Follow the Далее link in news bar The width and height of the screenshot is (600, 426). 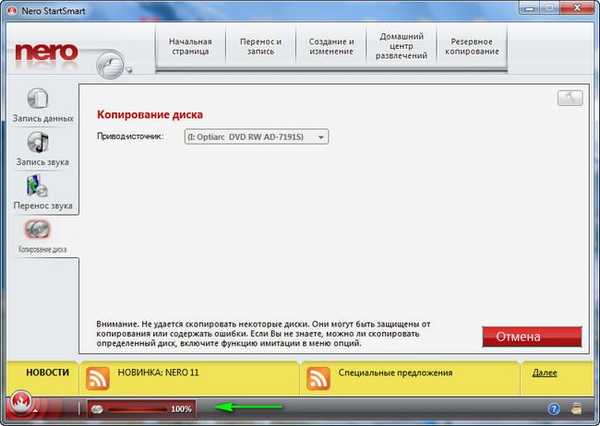point(545,373)
